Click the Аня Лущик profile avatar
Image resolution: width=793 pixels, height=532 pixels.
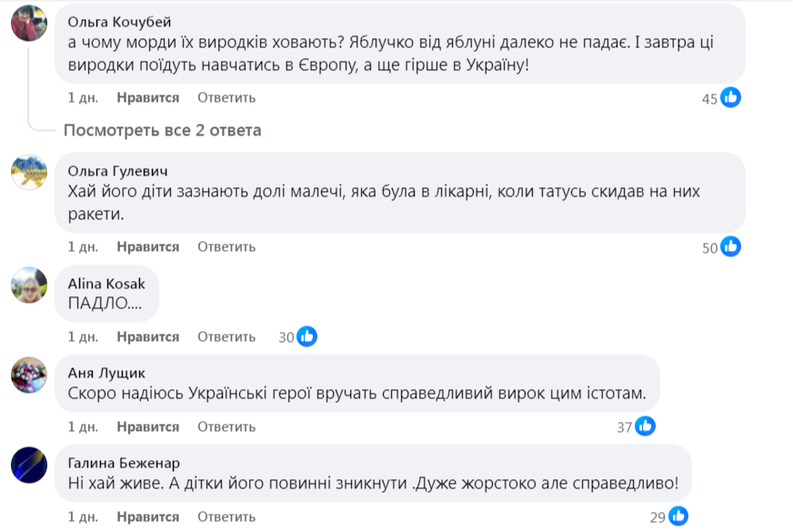pos(28,373)
